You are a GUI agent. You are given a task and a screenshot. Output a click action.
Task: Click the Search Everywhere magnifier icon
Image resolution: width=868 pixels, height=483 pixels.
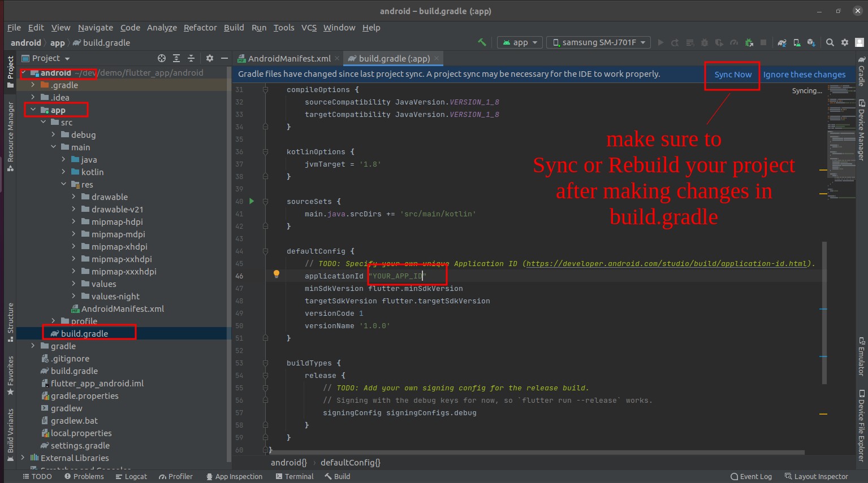pos(830,42)
